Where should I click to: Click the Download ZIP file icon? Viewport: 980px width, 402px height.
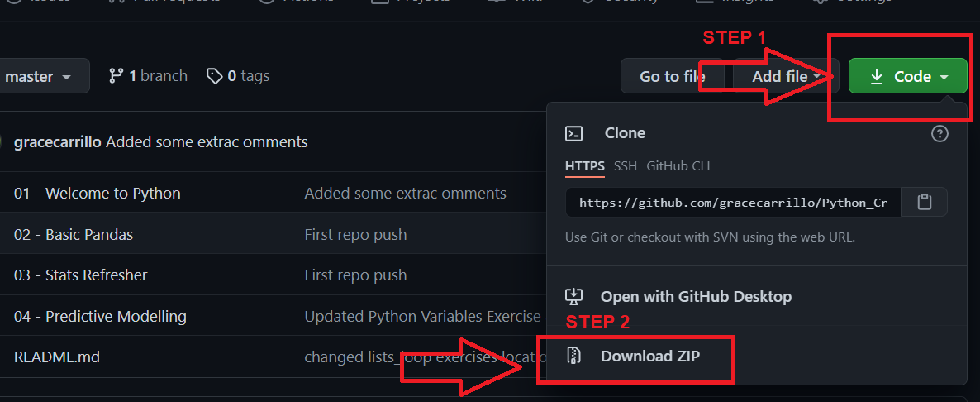click(x=573, y=357)
